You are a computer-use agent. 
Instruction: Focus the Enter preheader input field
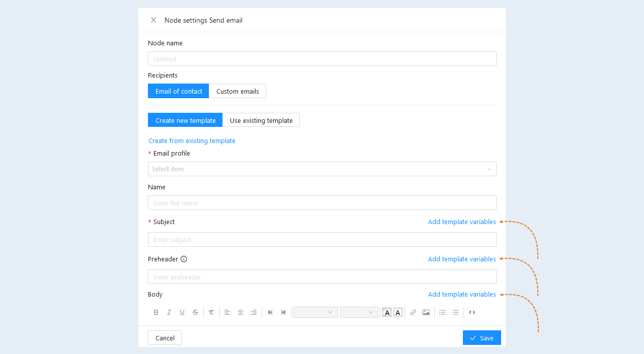click(322, 276)
